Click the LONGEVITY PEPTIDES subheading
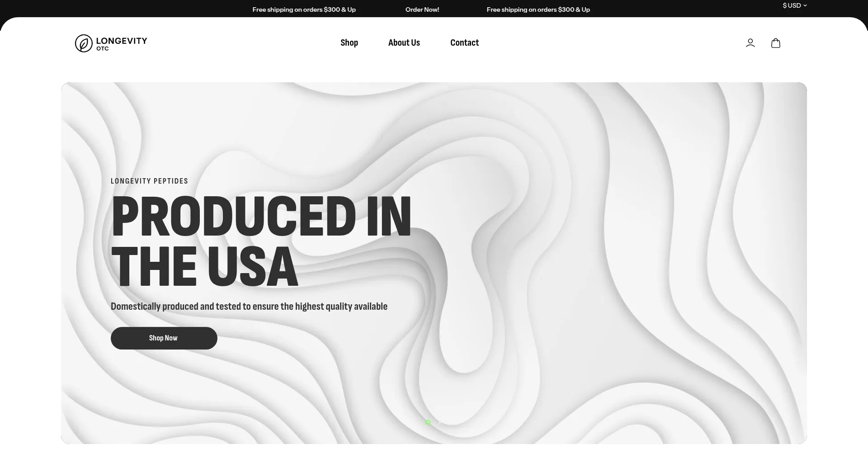Screen dimensions: 868x449 [x=149, y=181]
